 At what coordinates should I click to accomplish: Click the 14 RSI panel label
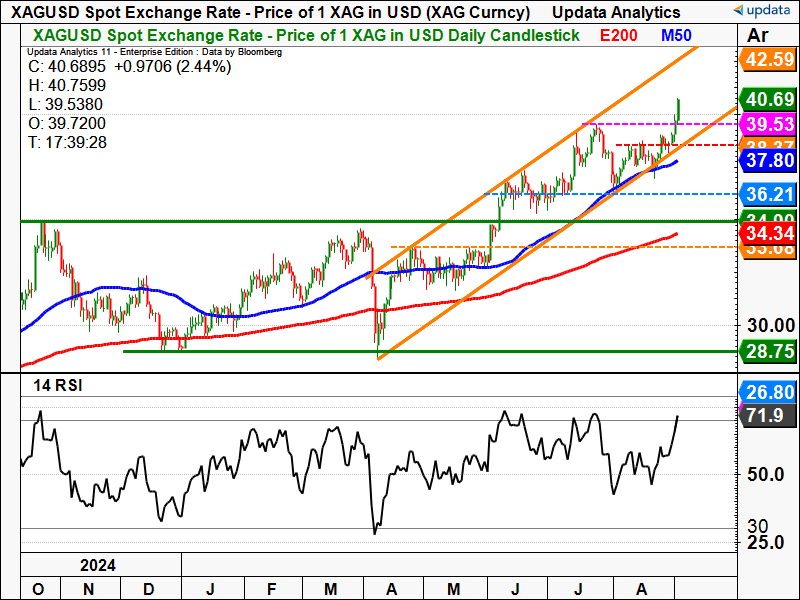(58, 385)
